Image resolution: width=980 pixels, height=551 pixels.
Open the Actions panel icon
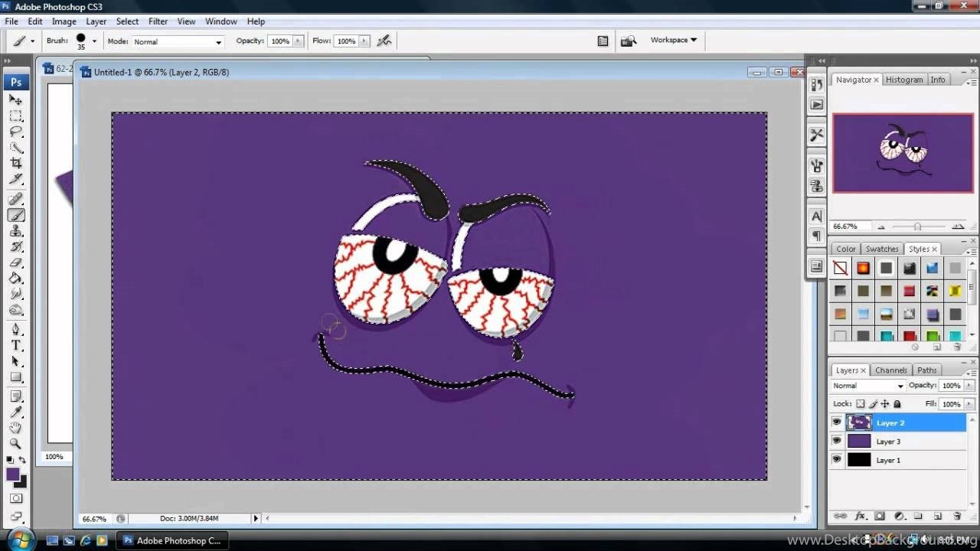[x=817, y=104]
